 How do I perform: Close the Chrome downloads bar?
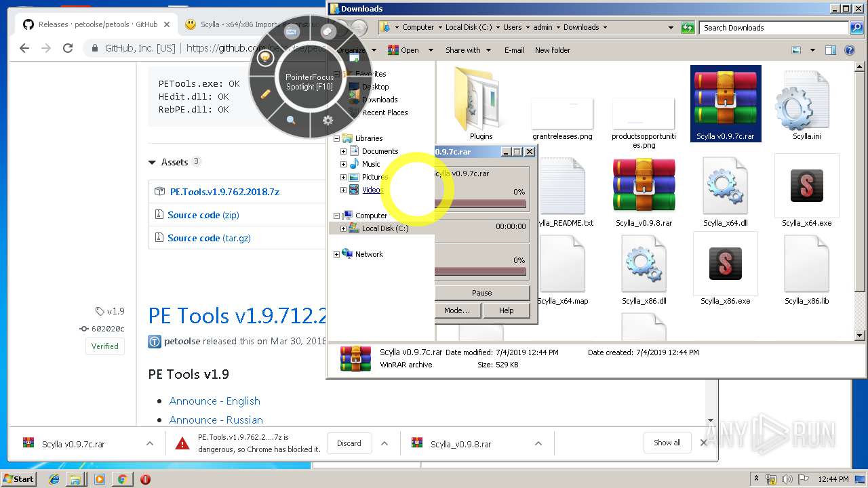(704, 443)
